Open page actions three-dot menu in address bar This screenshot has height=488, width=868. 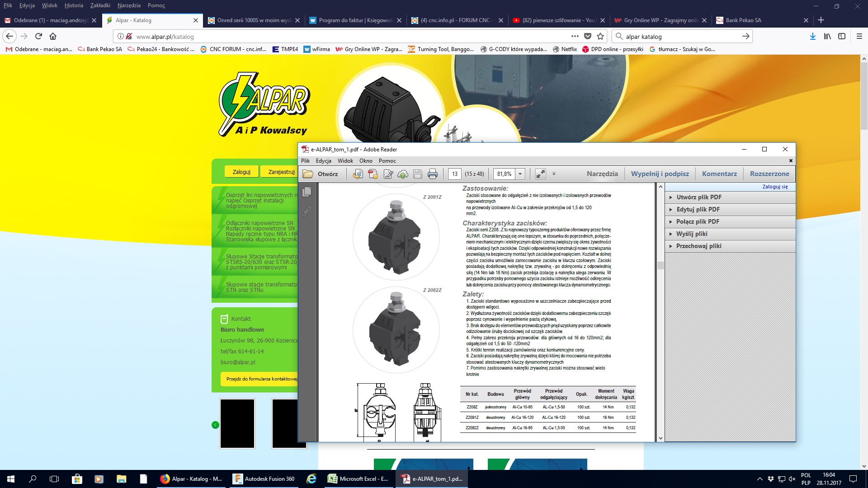pyautogui.click(x=575, y=36)
